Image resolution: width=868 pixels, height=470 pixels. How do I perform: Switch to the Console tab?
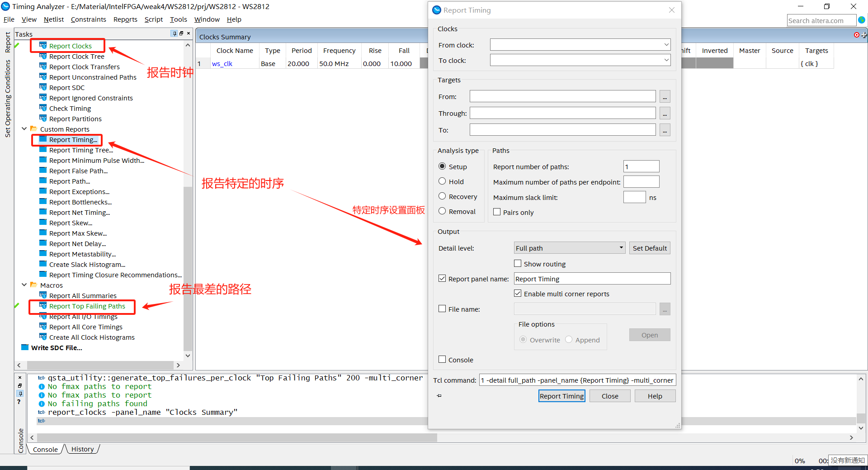point(45,449)
